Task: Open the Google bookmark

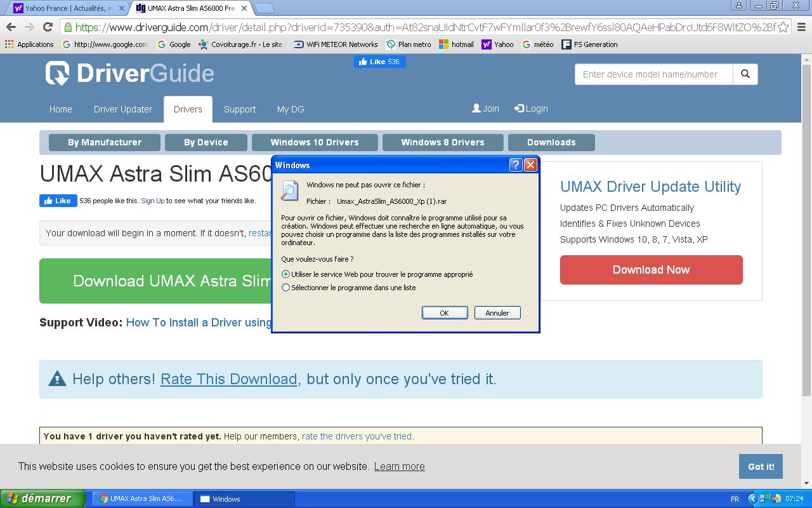Action: pos(174,44)
